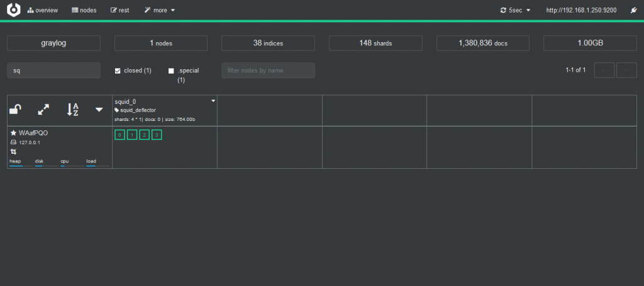Click the crop-like icon under 127.0.0.1

point(13,151)
